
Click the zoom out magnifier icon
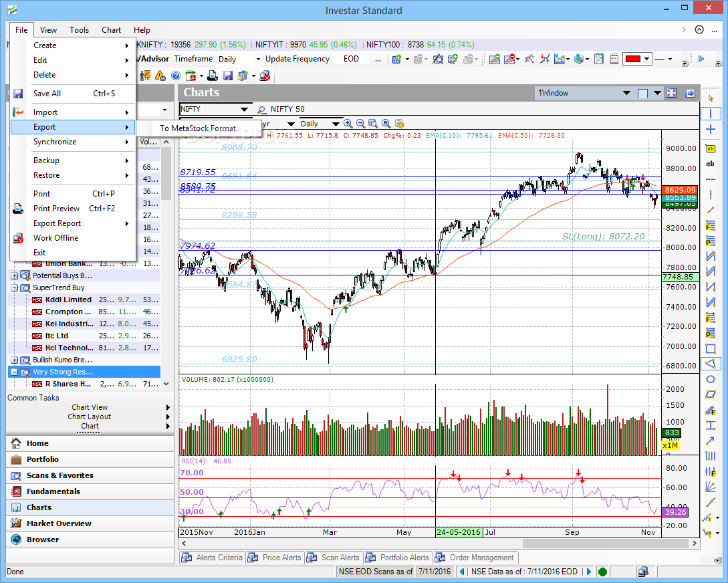coord(361,124)
